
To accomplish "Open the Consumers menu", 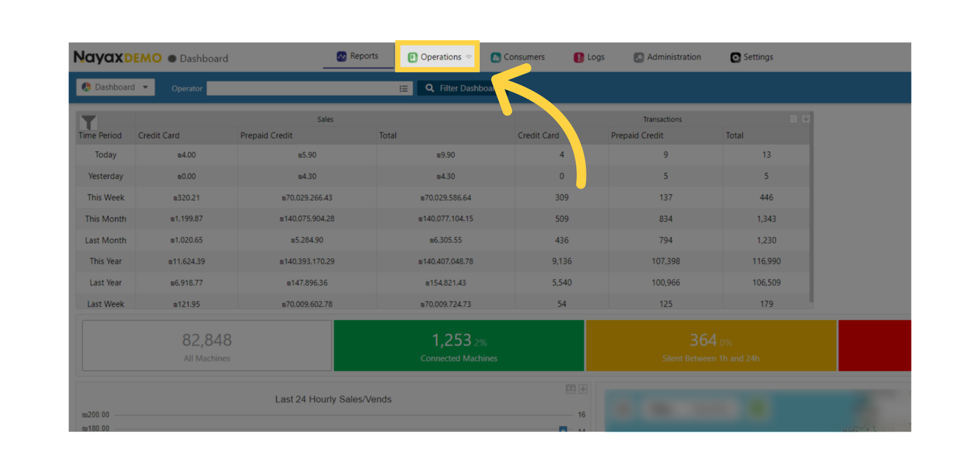I will point(518,57).
